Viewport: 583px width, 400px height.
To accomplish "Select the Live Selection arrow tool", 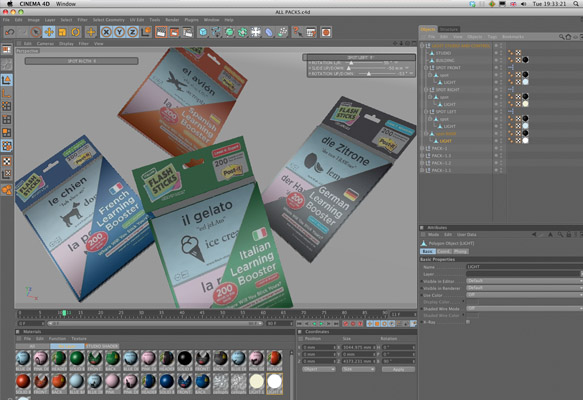I will (x=36, y=32).
